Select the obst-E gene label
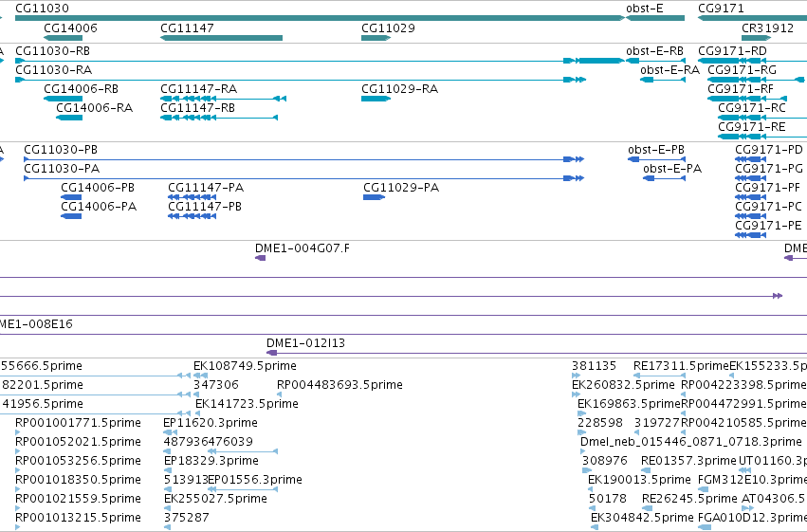 tap(644, 9)
